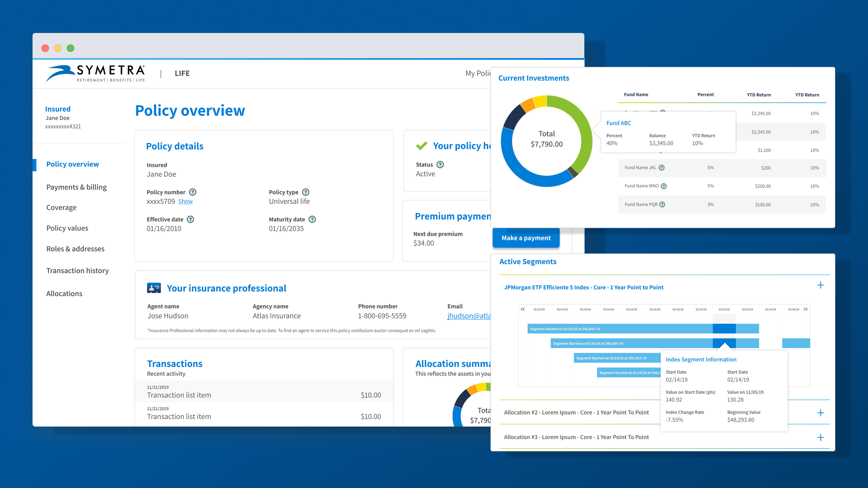Click the Effective date help icon
Viewport: 868px width, 488px height.
point(190,219)
